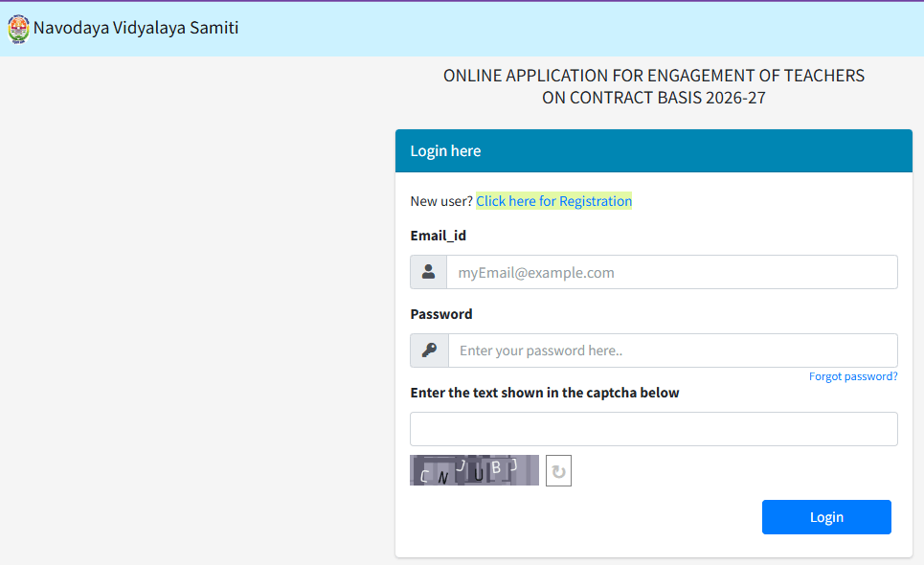The image size is (924, 565).
Task: Click the online application title heading
Action: click(653, 86)
